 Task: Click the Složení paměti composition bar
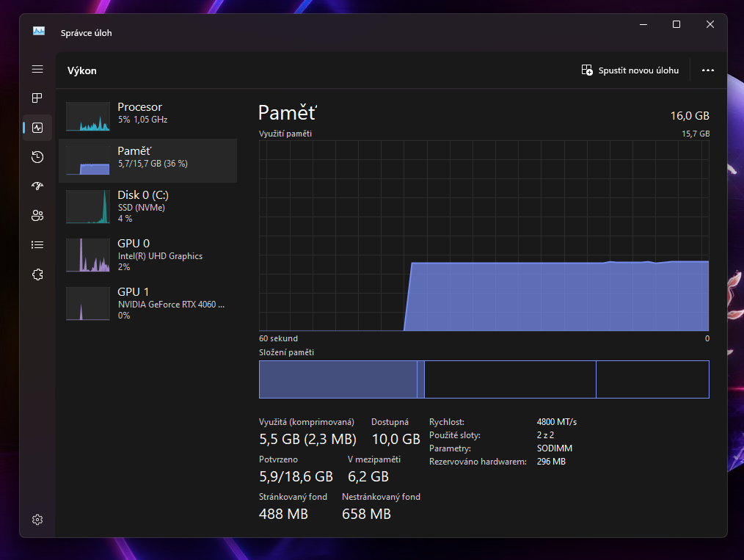click(x=484, y=379)
